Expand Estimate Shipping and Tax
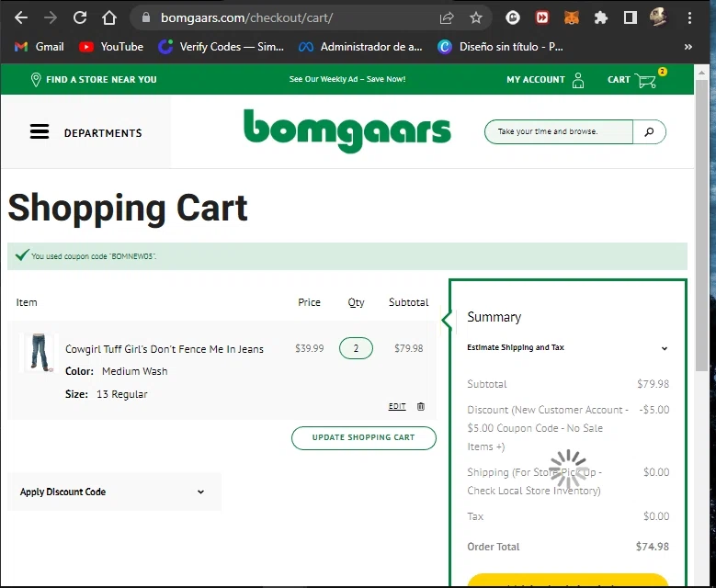The image size is (716, 588). point(567,347)
